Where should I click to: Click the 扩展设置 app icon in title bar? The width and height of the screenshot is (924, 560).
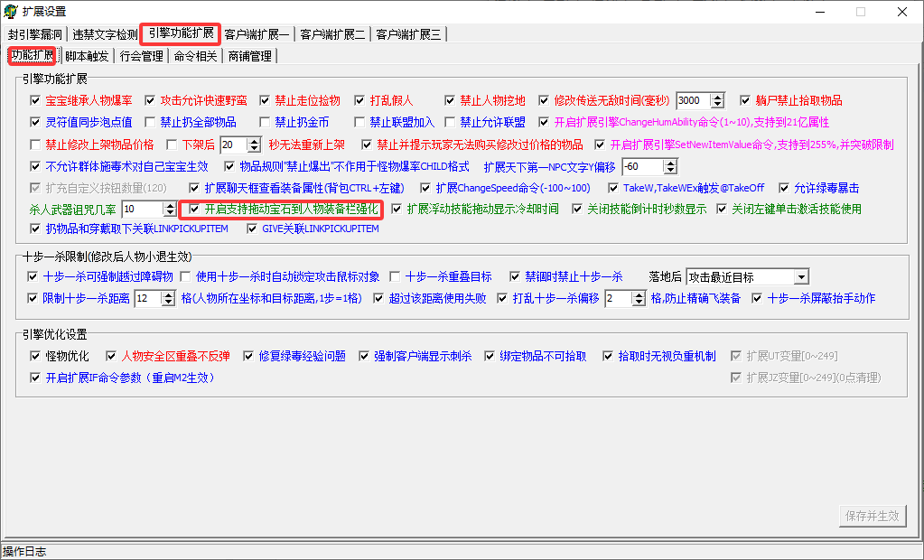(11, 11)
